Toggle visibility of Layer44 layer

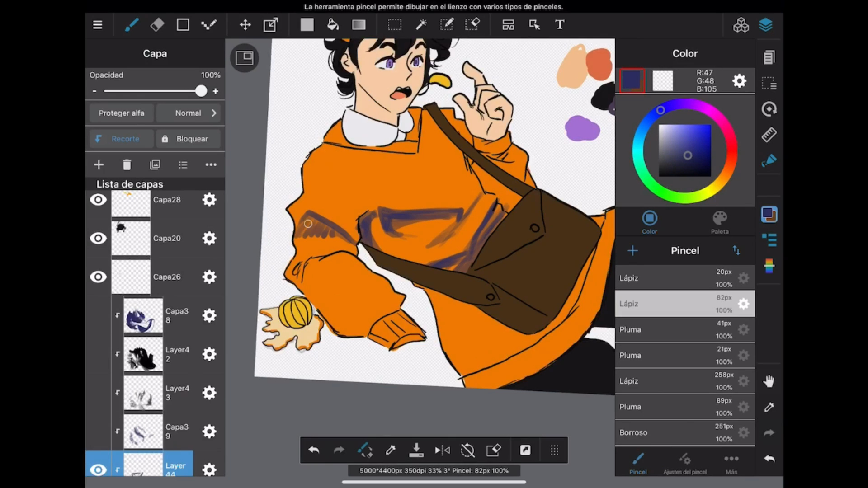tap(97, 469)
